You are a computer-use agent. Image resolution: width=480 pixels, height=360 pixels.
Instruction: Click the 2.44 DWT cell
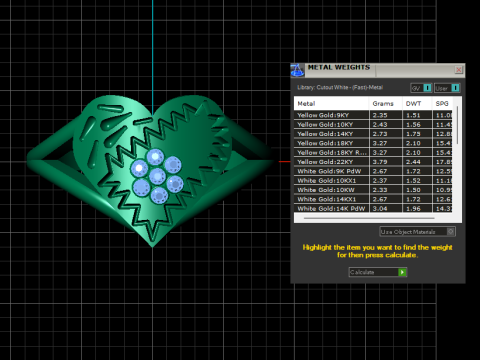(417, 162)
